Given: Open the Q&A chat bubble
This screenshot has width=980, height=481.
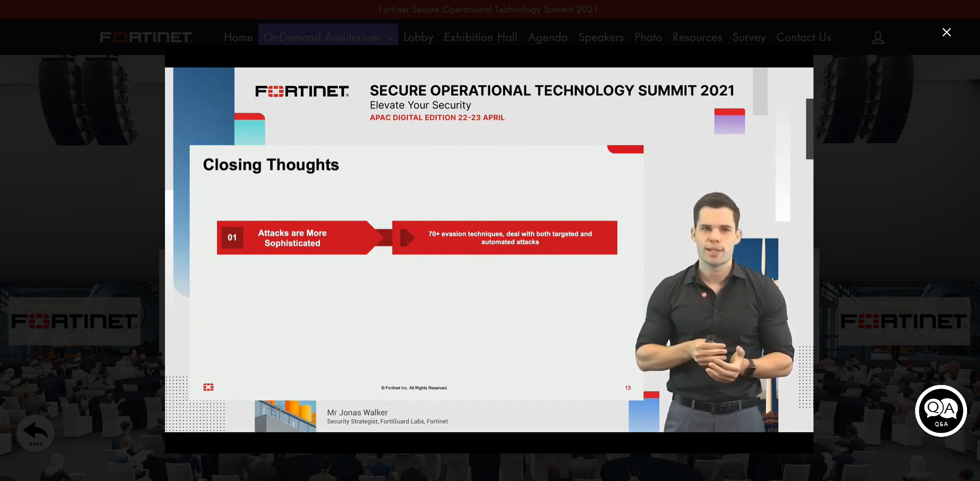Looking at the screenshot, I should (x=941, y=410).
